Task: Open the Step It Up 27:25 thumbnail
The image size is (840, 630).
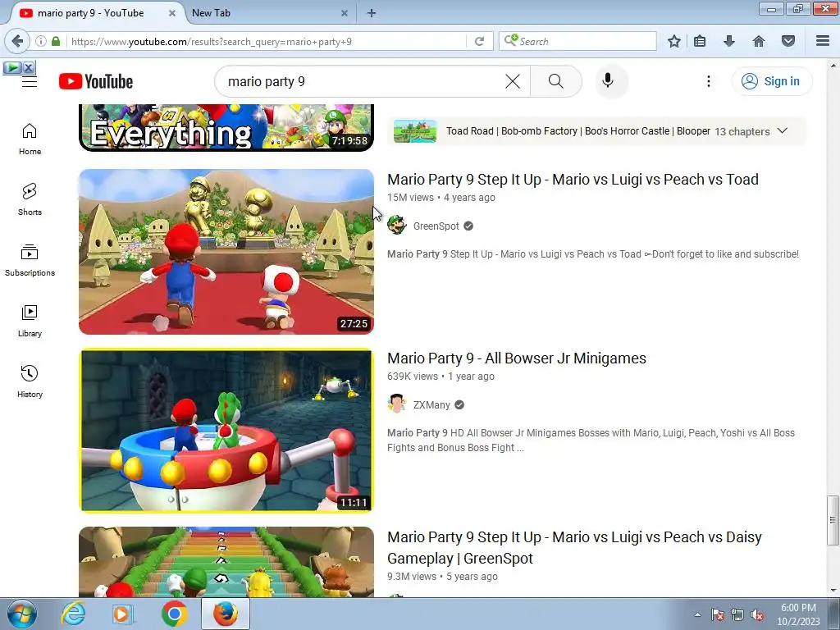Action: click(x=226, y=252)
